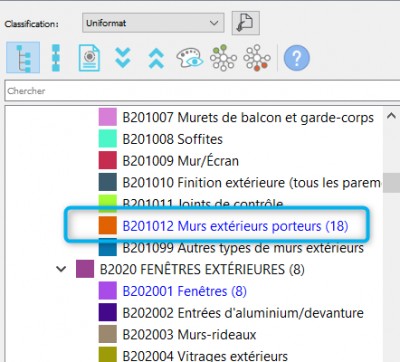Image resolution: width=400 pixels, height=362 pixels.
Task: Click olive swatch of B202004 Vitrages extérieurs
Action: coord(108,354)
